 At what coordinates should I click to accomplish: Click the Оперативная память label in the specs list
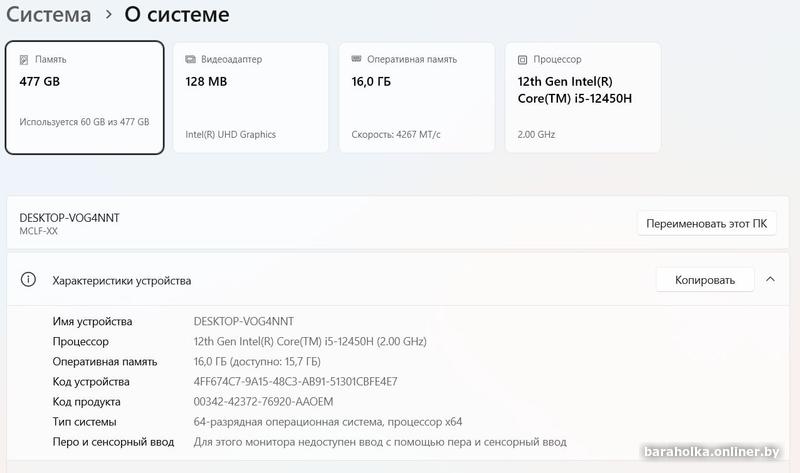(105, 362)
